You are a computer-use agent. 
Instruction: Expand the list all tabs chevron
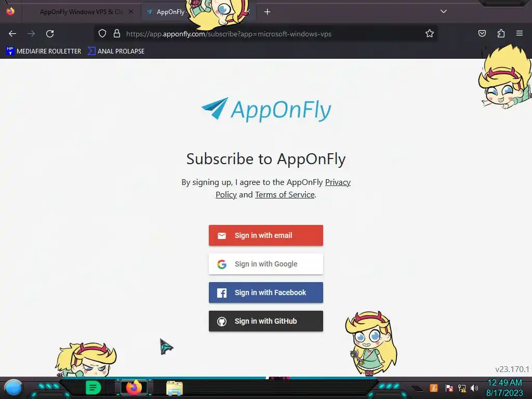coord(444,11)
